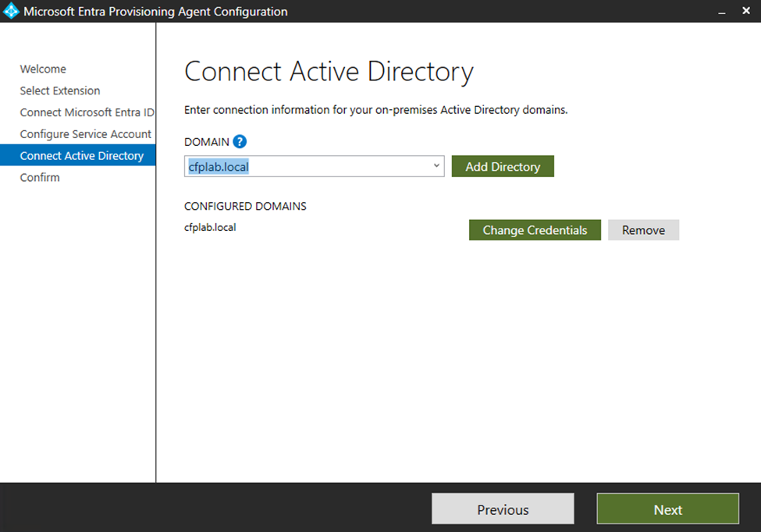Switch to Connect Microsoft Entra ID step
Image resolution: width=761 pixels, height=532 pixels.
(x=87, y=112)
